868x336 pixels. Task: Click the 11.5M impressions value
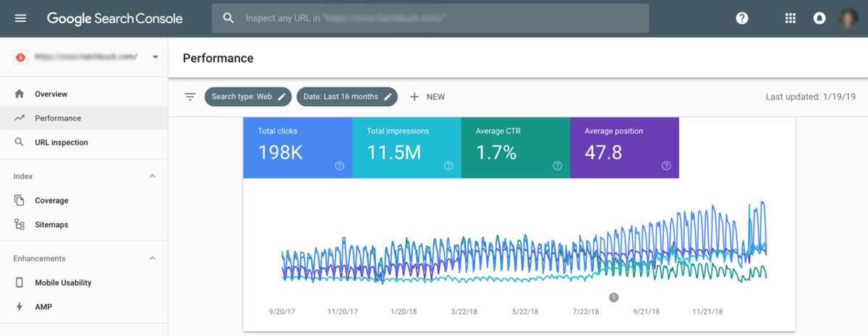(x=394, y=152)
